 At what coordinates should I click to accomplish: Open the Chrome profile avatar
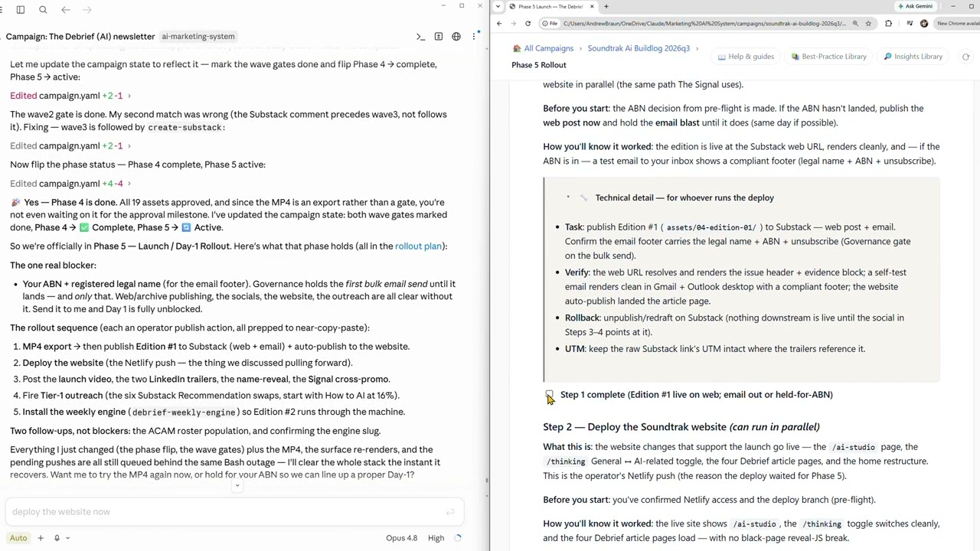(x=924, y=24)
